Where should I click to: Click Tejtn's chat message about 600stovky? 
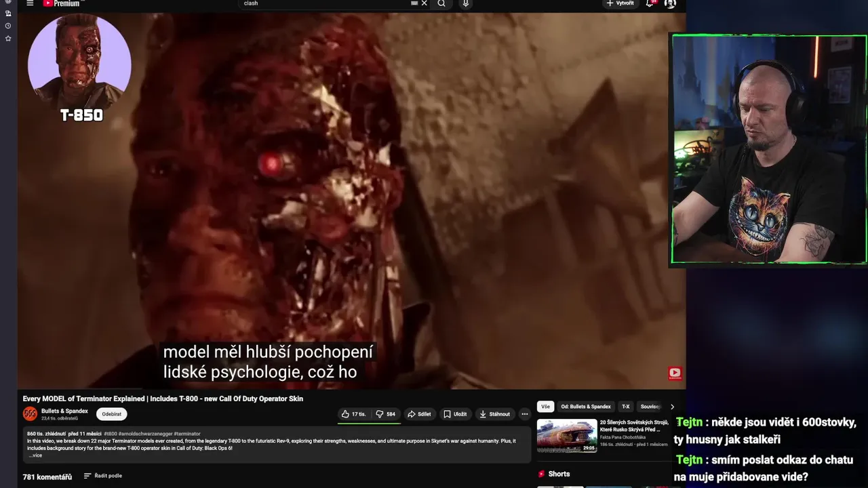coord(766,431)
